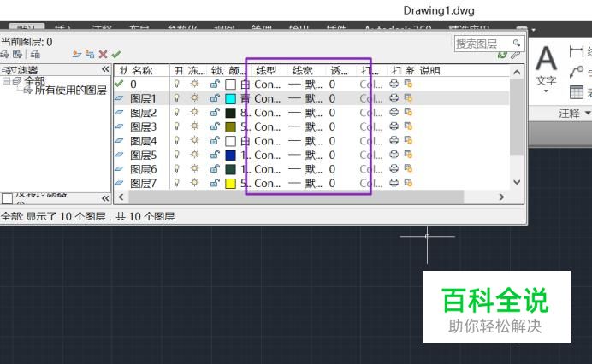592x364 pixels.
Task: Click the 文字 text tool icon
Action: pyautogui.click(x=547, y=58)
